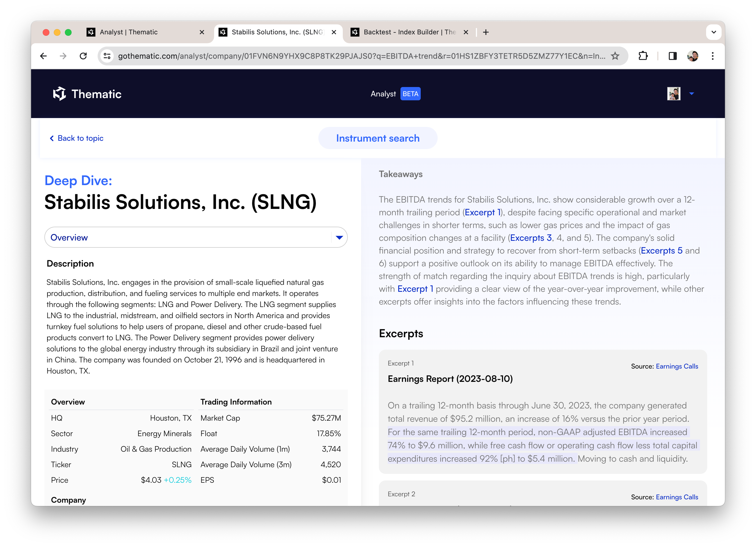This screenshot has width=756, height=547.
Task: Open a new browser tab
Action: 486,32
